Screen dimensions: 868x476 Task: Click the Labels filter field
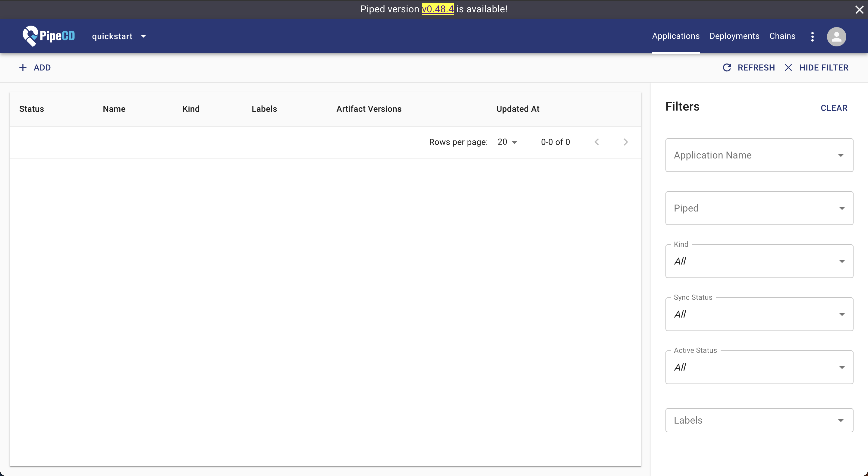751,420
